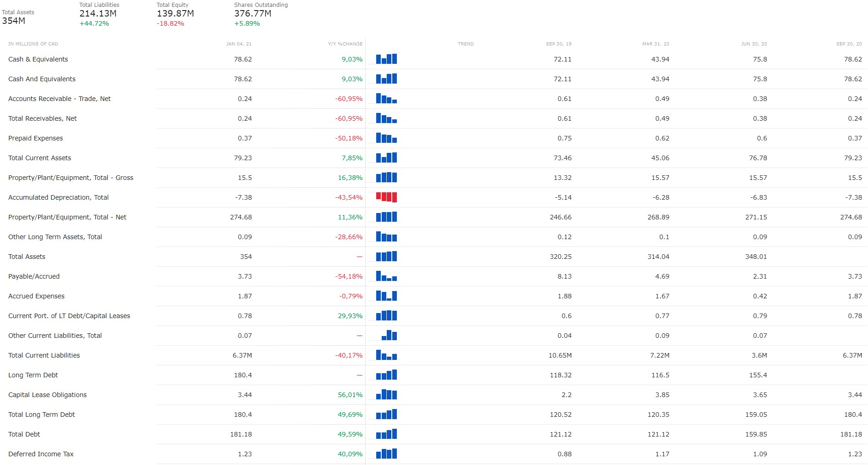This screenshot has height=465, width=868.
Task: Select the MAR 31, 20 column header
Action: 656,44
